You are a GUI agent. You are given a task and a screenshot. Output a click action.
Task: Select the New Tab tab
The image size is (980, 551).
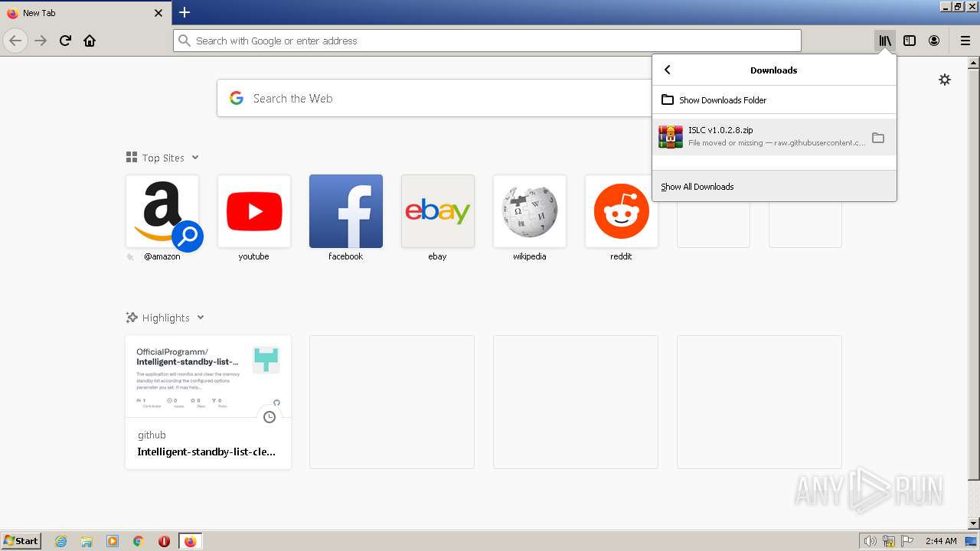click(x=85, y=13)
